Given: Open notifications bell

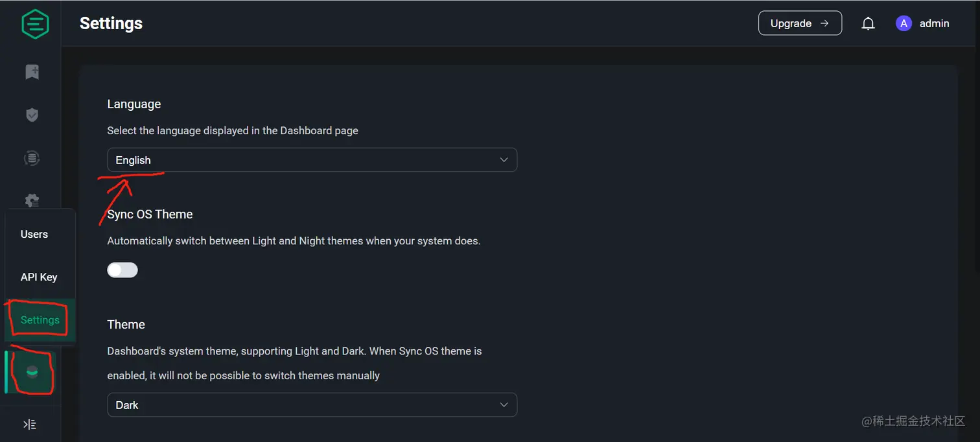Looking at the screenshot, I should (868, 24).
